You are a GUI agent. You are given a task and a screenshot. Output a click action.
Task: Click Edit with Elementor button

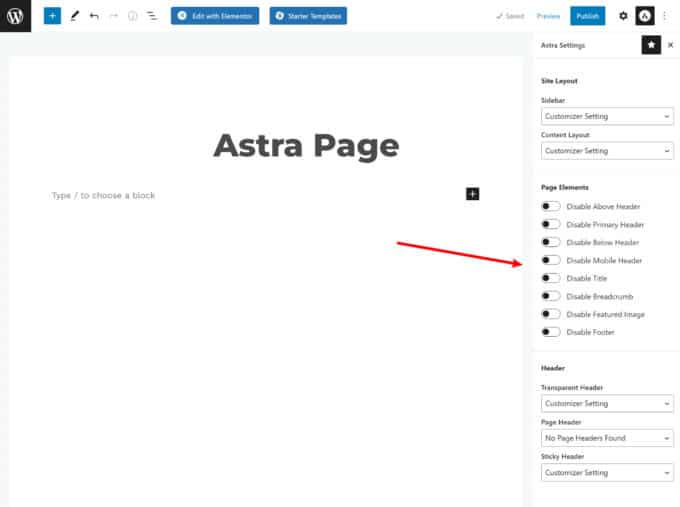point(215,16)
